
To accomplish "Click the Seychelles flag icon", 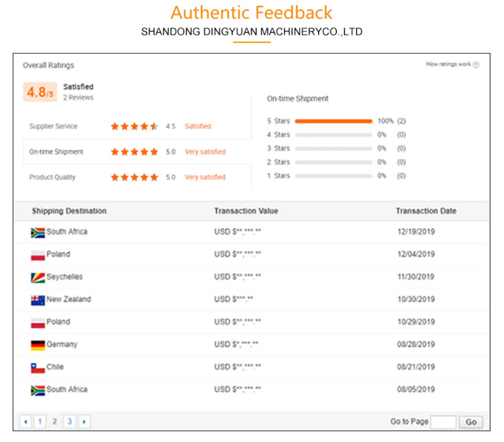I will click(38, 278).
